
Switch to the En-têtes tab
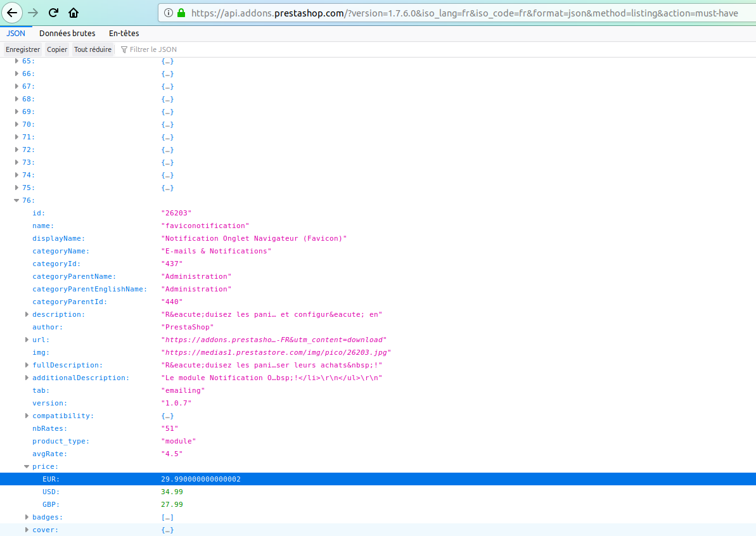[124, 33]
